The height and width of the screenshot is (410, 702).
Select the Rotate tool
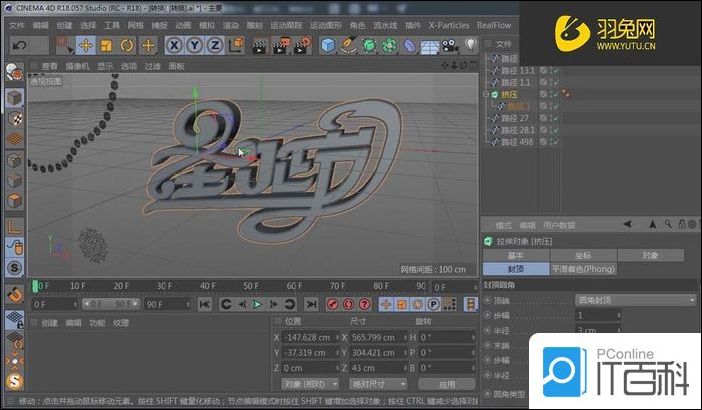point(128,45)
